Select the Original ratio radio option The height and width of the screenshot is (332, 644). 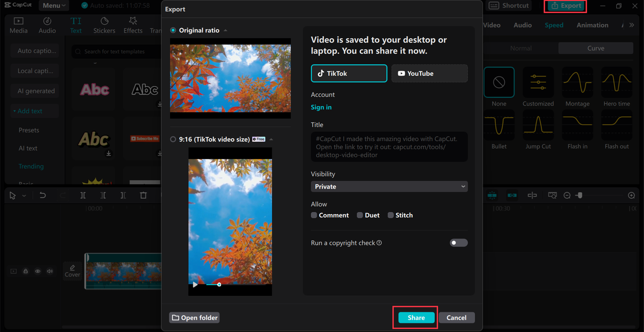tap(173, 31)
